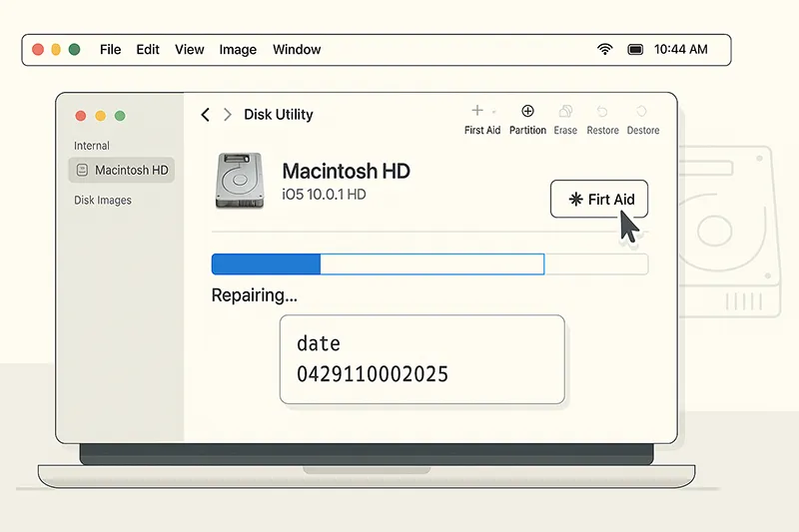Click the 10:44 AM clock
This screenshot has width=799, height=532.
point(681,49)
